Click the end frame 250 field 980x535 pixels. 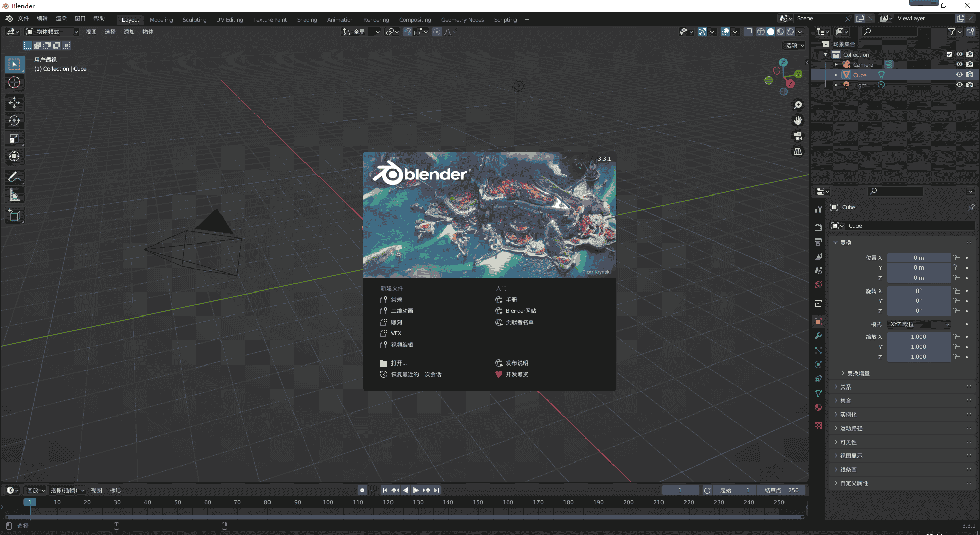click(781, 490)
